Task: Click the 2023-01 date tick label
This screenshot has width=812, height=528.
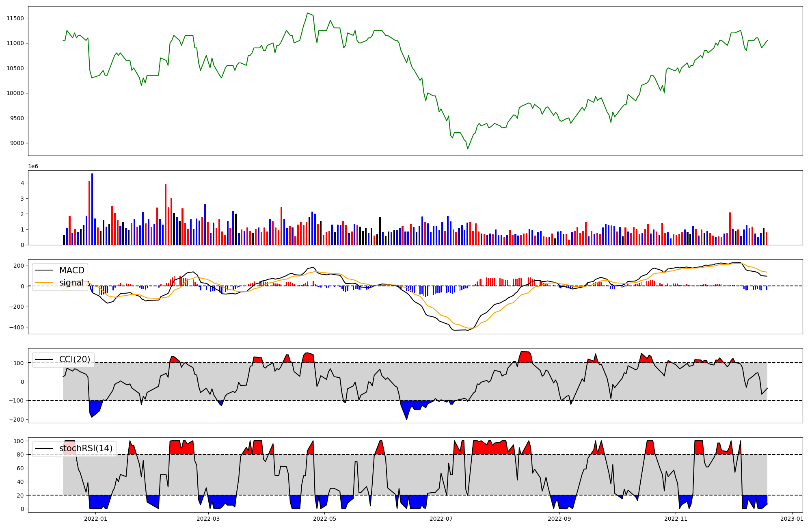Action: coord(792,519)
